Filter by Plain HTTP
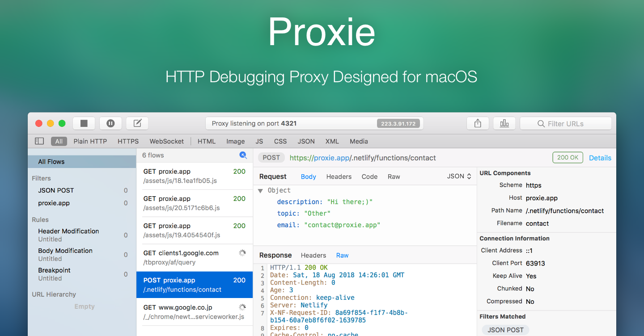Screen dimensions: 644x336 pyautogui.click(x=90, y=141)
